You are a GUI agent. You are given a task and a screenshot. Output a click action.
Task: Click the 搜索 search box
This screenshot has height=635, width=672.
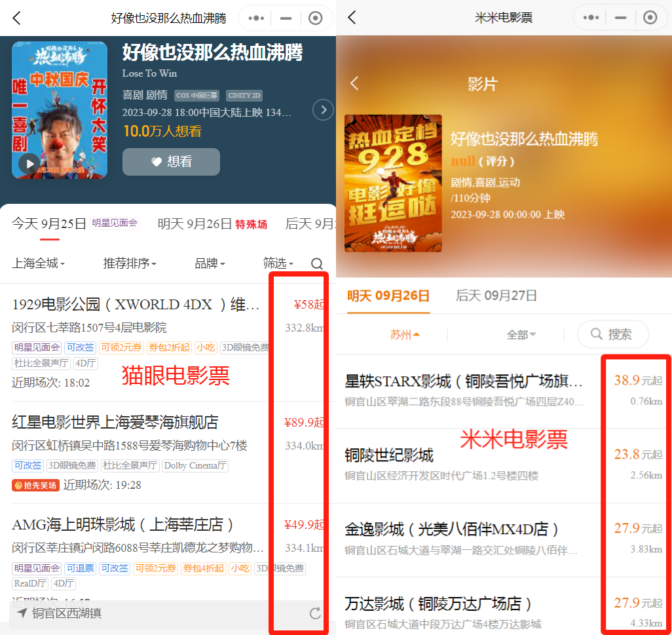612,334
